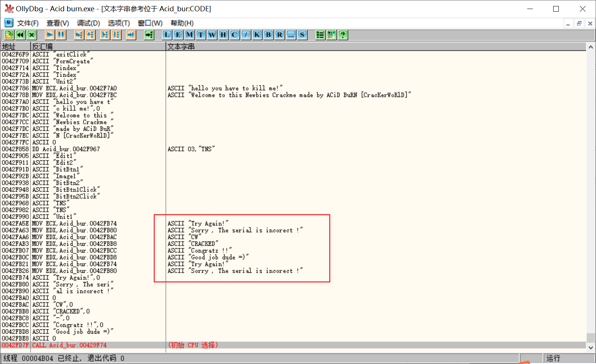Select the "CRACKED" string row at 0042FAB3

click(293, 244)
